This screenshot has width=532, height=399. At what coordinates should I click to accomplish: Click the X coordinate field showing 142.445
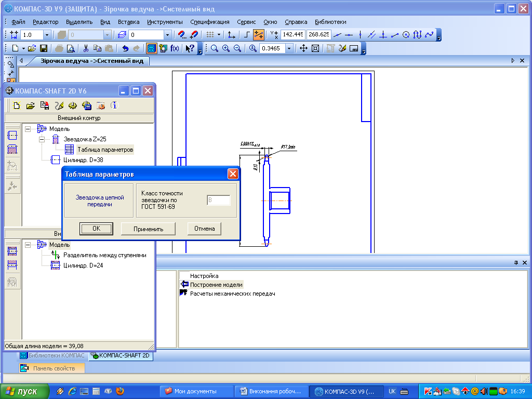click(x=293, y=35)
